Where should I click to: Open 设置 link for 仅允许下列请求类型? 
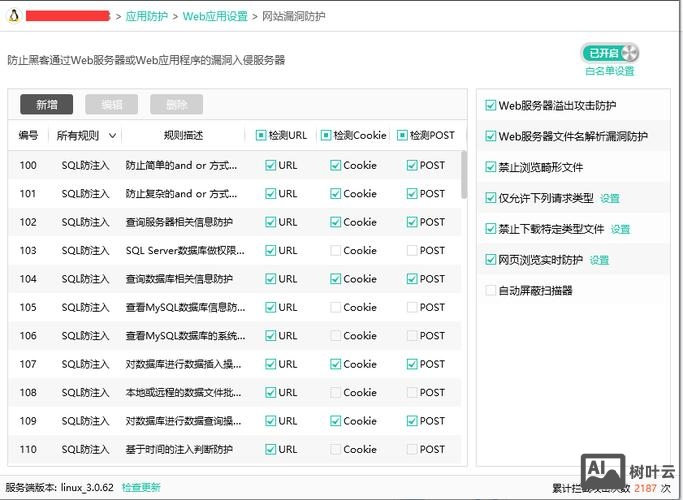tap(609, 199)
